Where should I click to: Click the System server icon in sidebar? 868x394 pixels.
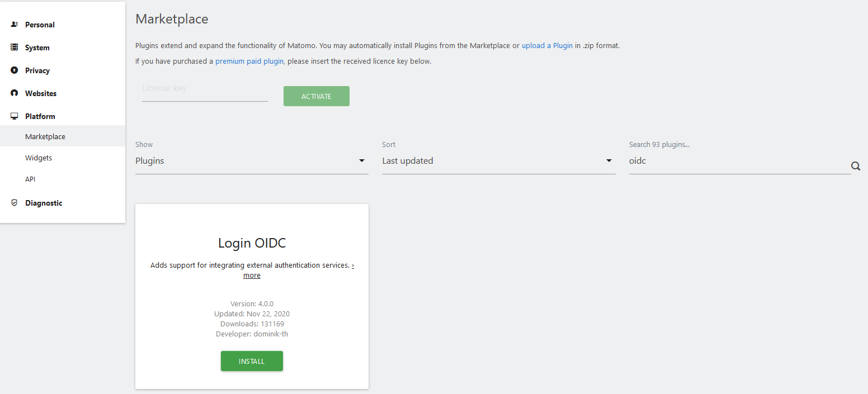point(15,48)
